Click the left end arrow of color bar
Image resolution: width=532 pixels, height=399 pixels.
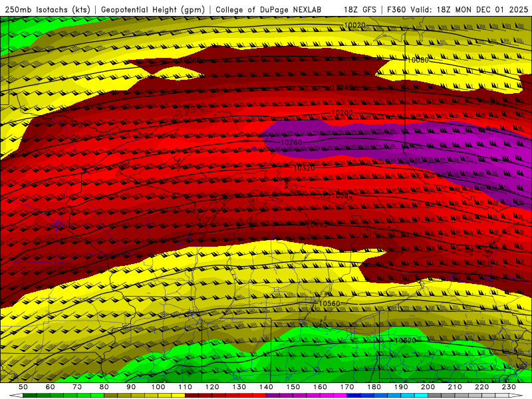16,396
